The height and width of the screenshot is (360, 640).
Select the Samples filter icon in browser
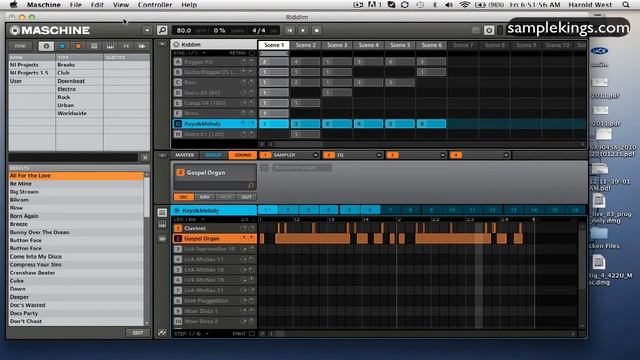(142, 46)
